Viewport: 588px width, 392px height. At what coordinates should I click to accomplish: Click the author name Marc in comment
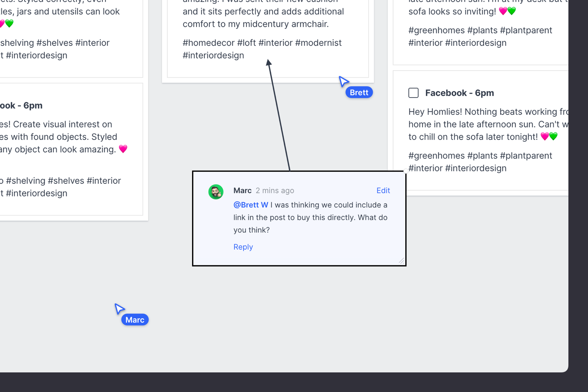click(242, 191)
